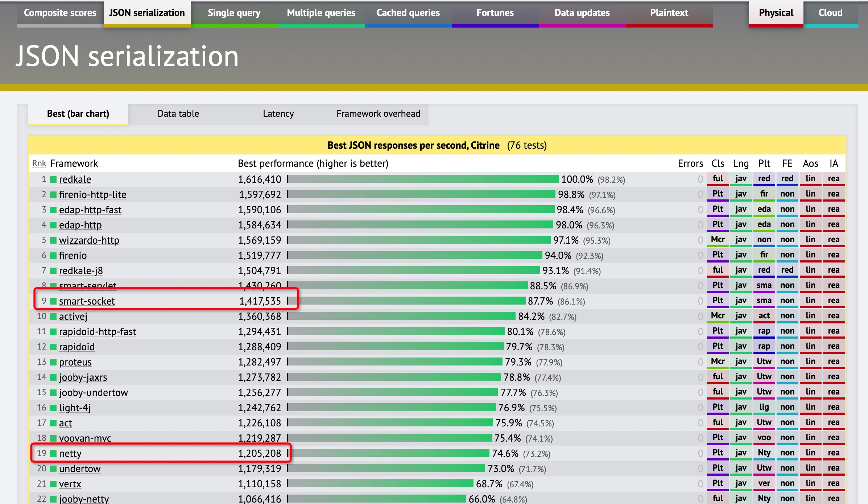Click the 'rea' tag in rapidoid row
Screen dimensions: 868x504
(834, 346)
